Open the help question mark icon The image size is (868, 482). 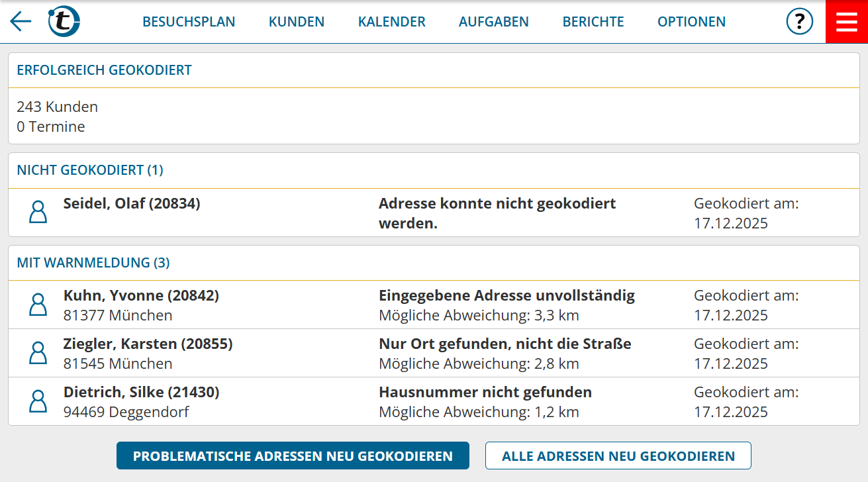coord(800,21)
